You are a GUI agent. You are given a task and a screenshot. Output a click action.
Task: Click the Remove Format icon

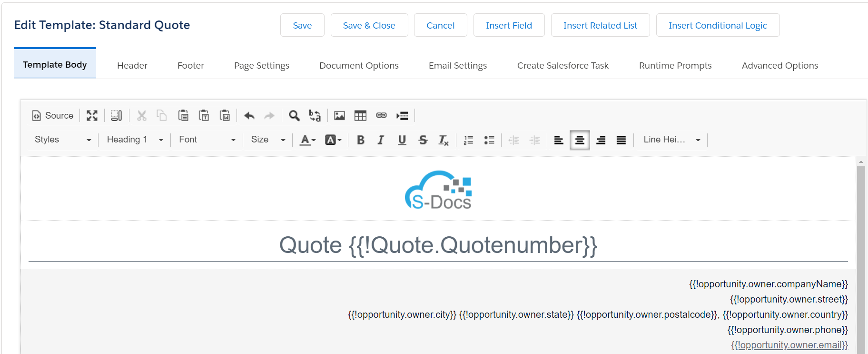point(444,140)
